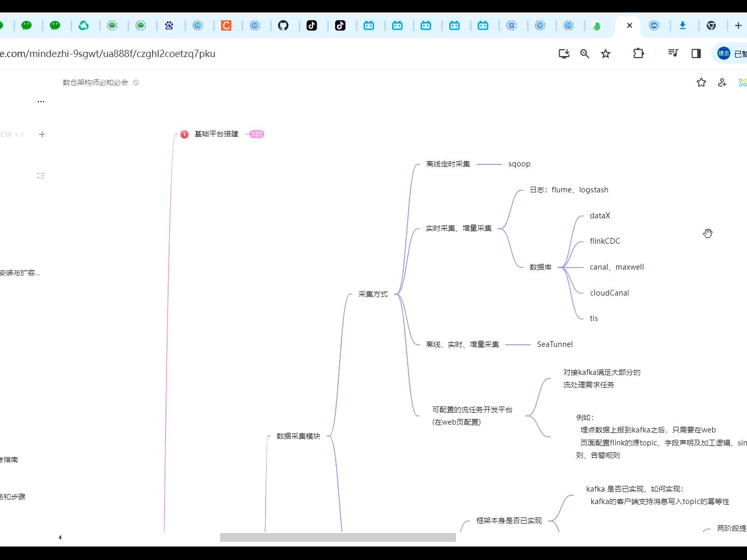The image size is (747, 560).
Task: Click the SeaTunnel node
Action: pyautogui.click(x=555, y=344)
